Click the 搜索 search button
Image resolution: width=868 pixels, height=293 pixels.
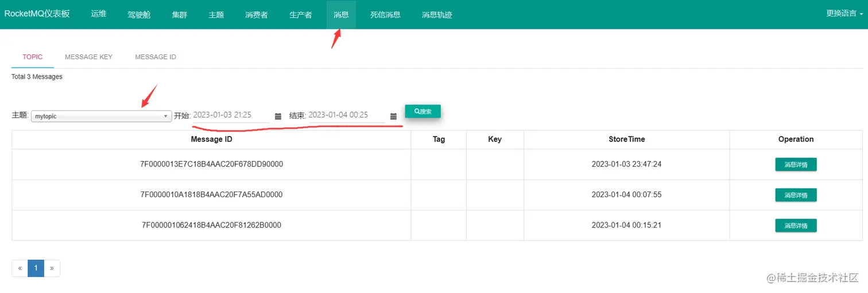click(423, 111)
